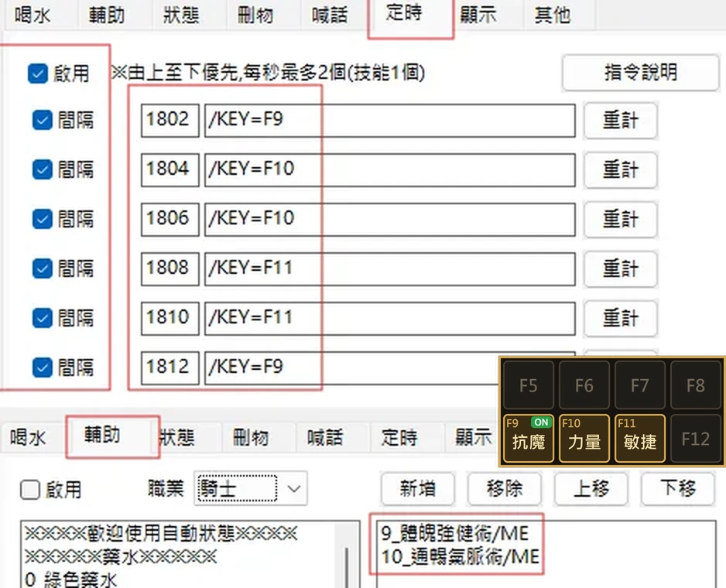Click the F8 hotkey slot
Image resolution: width=726 pixels, height=588 pixels.
click(696, 385)
